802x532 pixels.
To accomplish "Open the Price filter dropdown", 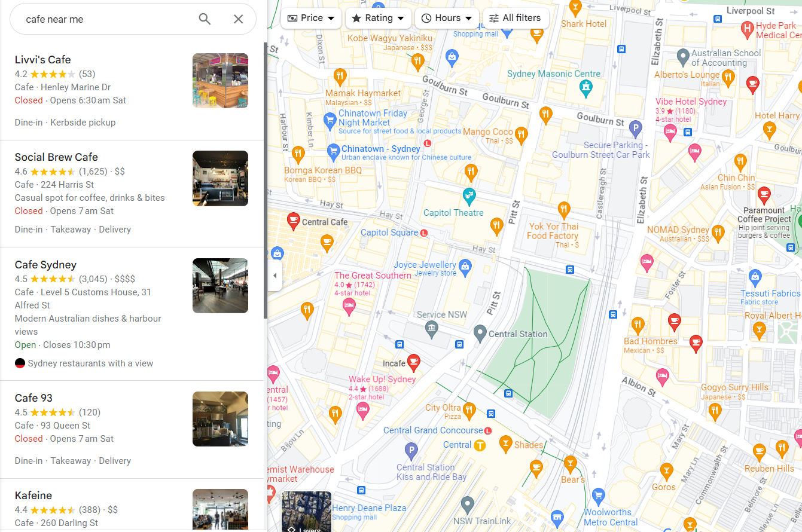I will click(x=311, y=18).
